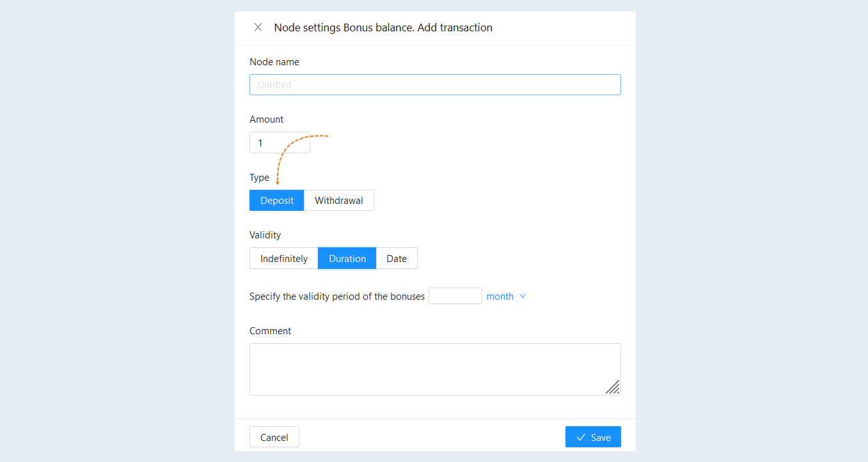
Task: Click the Node name label
Action: (274, 62)
